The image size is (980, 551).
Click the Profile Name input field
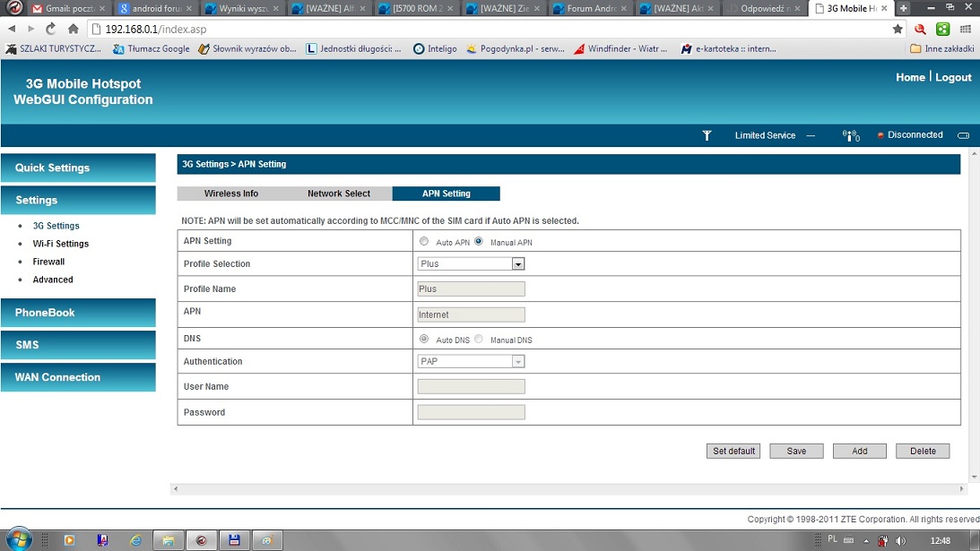click(x=471, y=289)
